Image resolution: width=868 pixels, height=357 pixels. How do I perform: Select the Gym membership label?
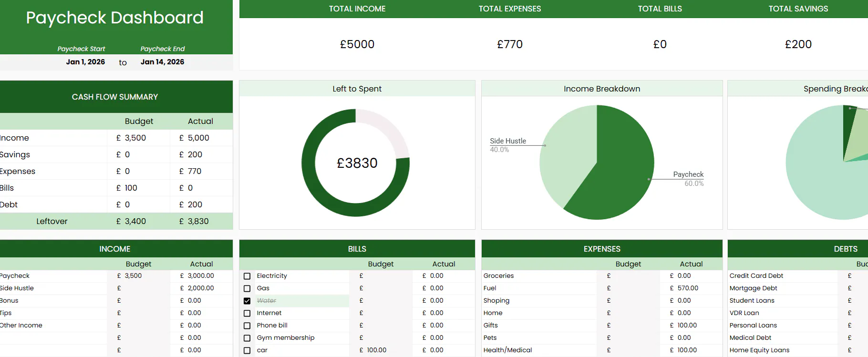point(286,338)
